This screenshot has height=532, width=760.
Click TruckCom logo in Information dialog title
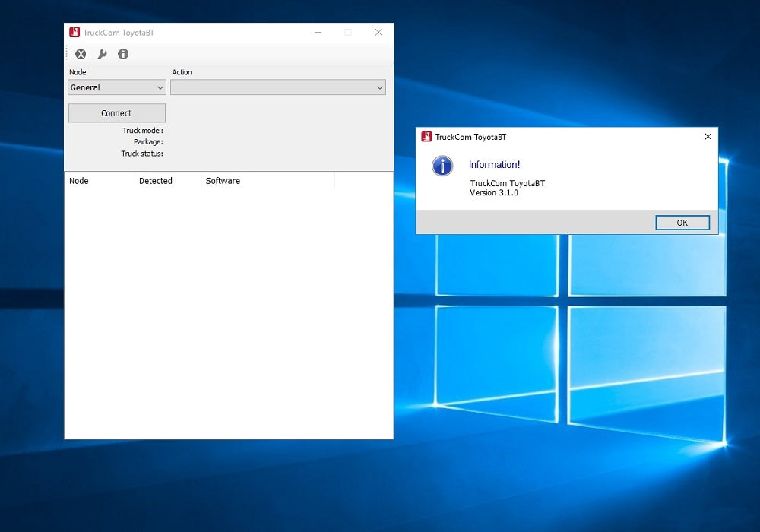[426, 137]
